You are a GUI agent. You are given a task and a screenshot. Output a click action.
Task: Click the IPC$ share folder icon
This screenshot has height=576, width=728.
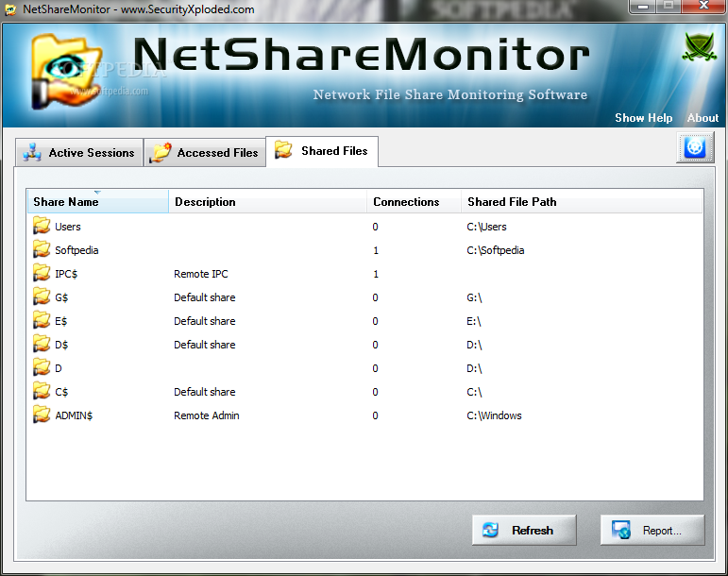42,274
